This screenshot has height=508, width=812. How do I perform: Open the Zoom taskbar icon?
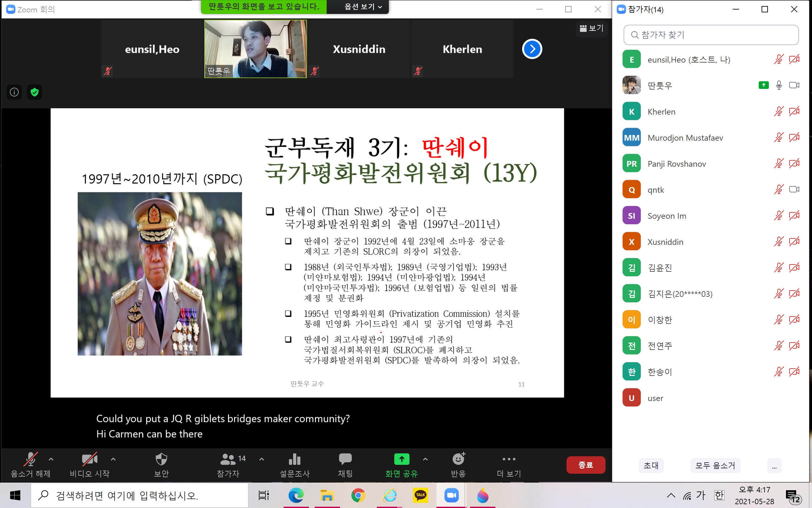pos(452,495)
